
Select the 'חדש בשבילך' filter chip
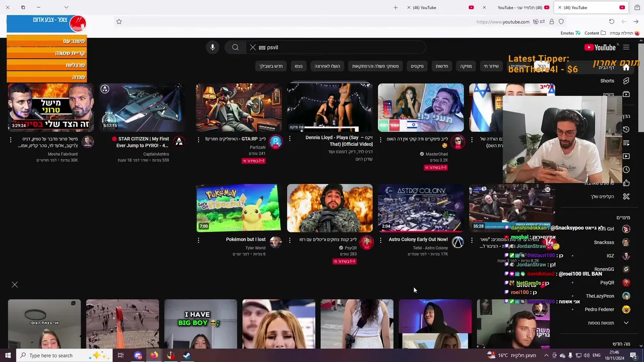click(271, 66)
